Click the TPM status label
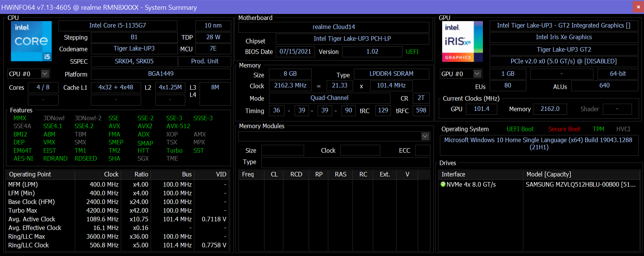 click(598, 129)
